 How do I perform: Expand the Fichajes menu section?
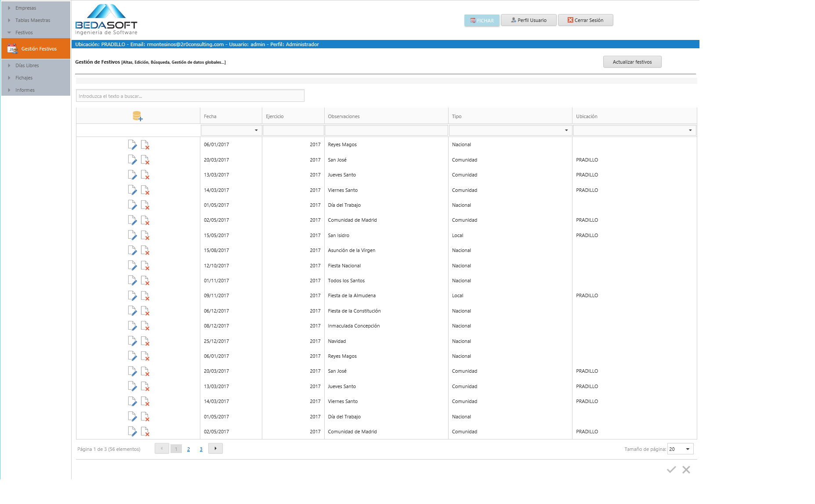pyautogui.click(x=24, y=78)
